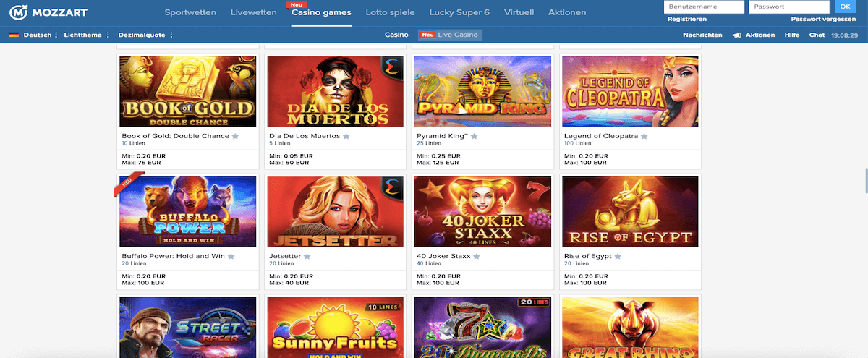Viewport: 868px width, 358px height.
Task: Open Sunny Fruits game thumbnail
Action: click(x=336, y=327)
